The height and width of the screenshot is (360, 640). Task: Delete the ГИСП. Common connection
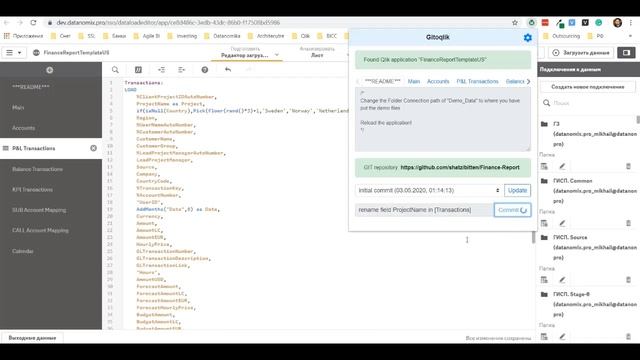(x=628, y=223)
